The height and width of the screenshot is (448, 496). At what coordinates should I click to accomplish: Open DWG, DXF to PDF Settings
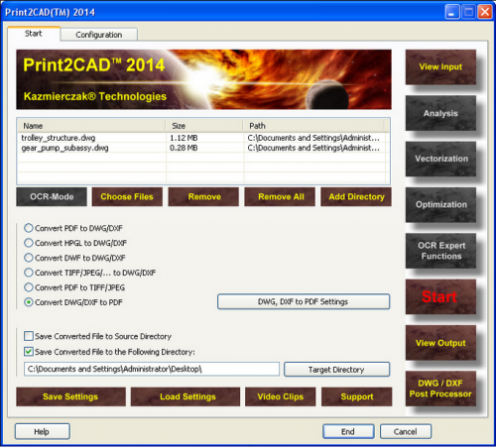(x=304, y=301)
